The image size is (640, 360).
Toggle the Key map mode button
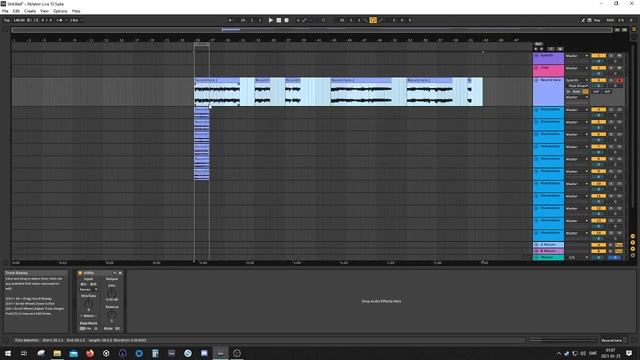tap(597, 20)
